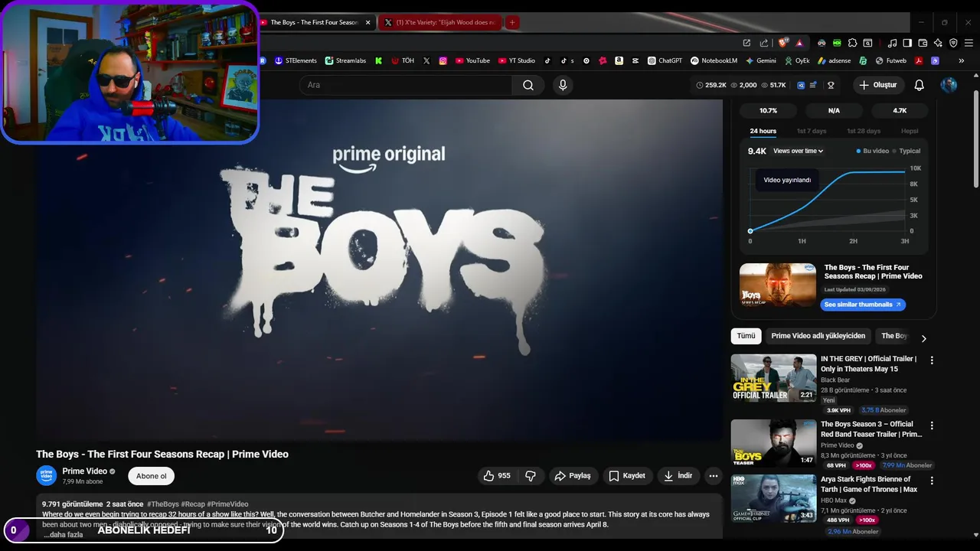Open YouTube notifications bell
Image resolution: width=980 pixels, height=551 pixels.
pyautogui.click(x=920, y=85)
